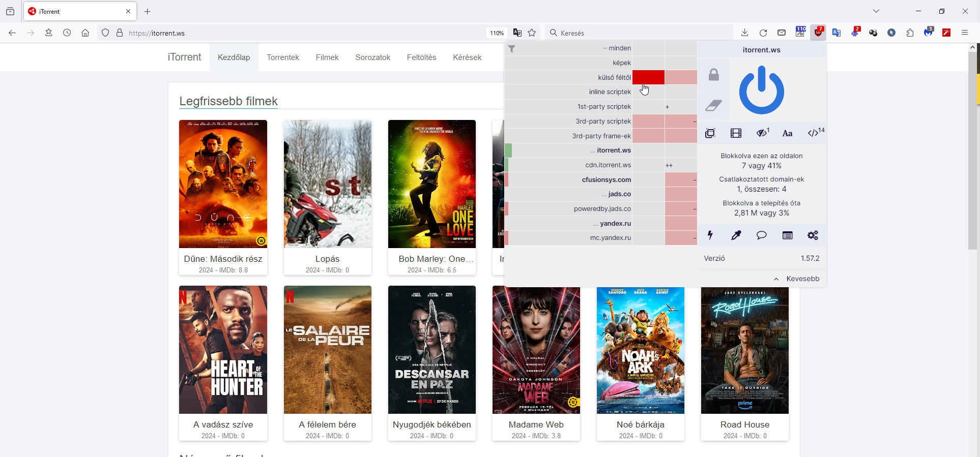This screenshot has width=980, height=457.
Task: Click the local rule cell of the külső féltől row
Action: coord(681,77)
